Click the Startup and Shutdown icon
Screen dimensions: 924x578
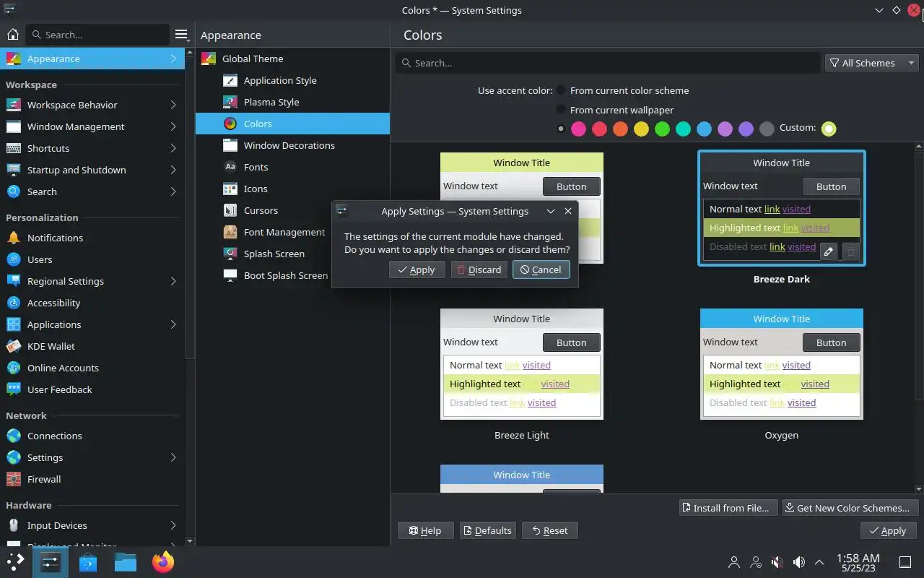pyautogui.click(x=13, y=170)
